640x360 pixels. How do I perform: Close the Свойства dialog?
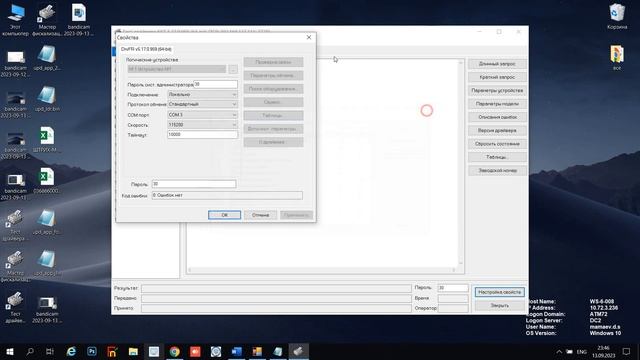tap(309, 37)
